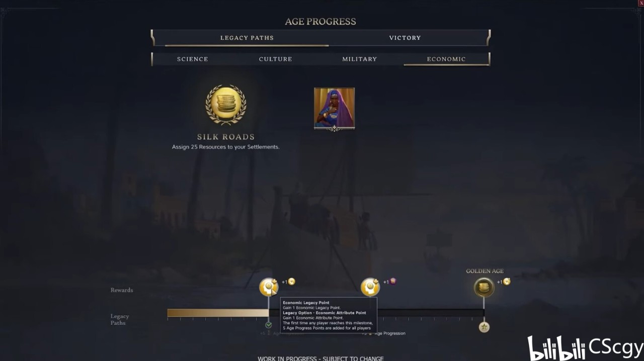Click the leader portrait in purple veil
This screenshot has width=644, height=361.
coord(334,108)
